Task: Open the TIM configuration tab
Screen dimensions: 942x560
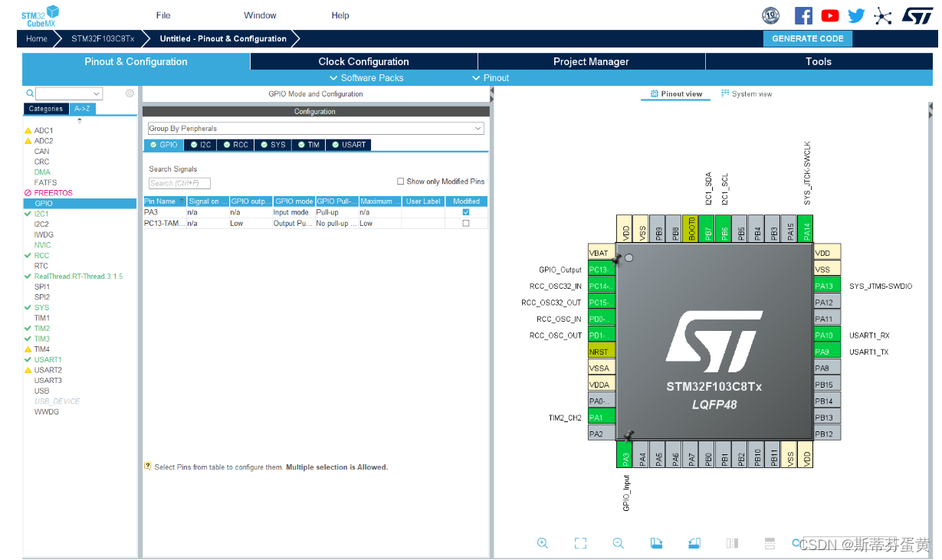Action: pos(309,145)
